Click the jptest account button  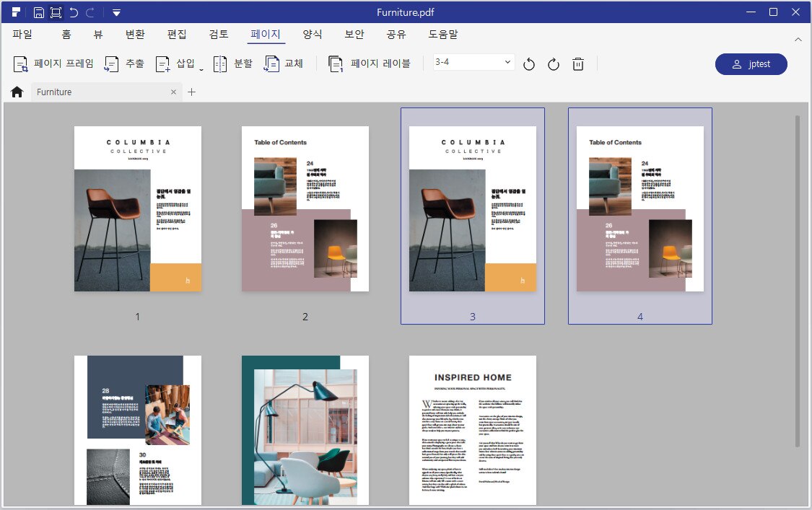[x=751, y=64]
